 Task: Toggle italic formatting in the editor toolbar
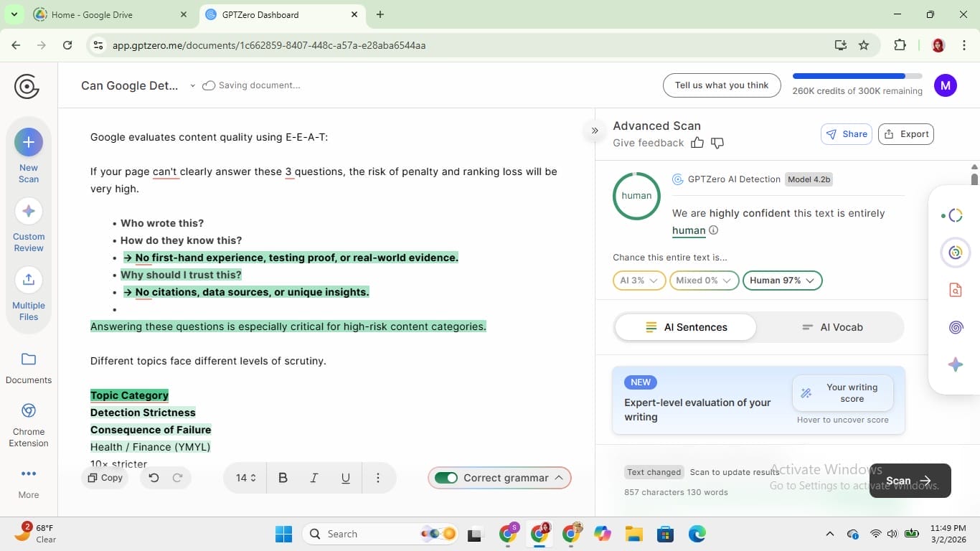[314, 477]
